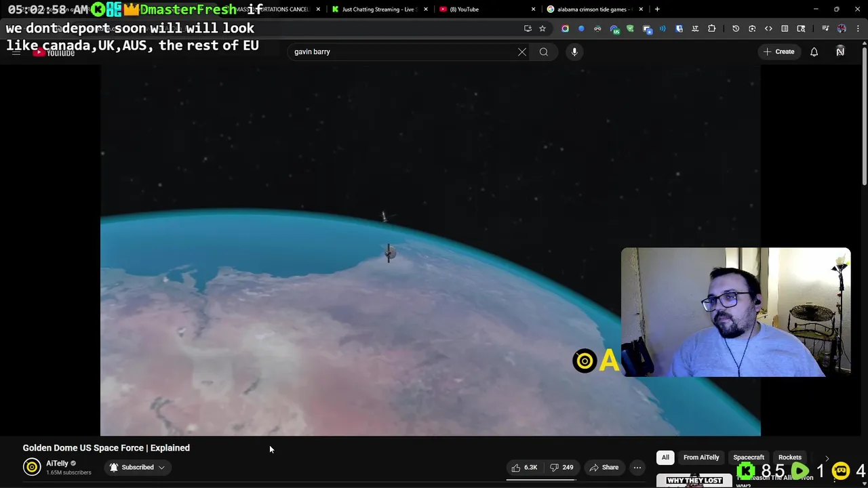868x488 pixels.
Task: Start voice search with the microphone
Action: click(574, 52)
